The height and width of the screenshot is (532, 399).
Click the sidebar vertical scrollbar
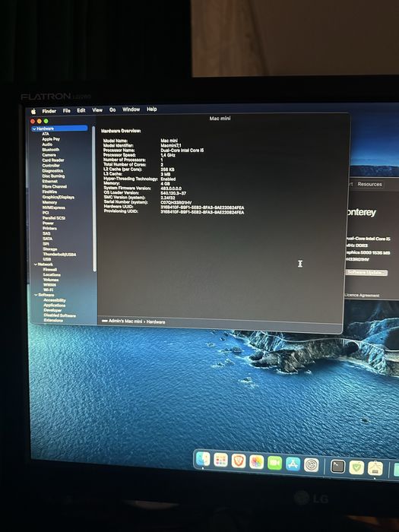[94, 198]
